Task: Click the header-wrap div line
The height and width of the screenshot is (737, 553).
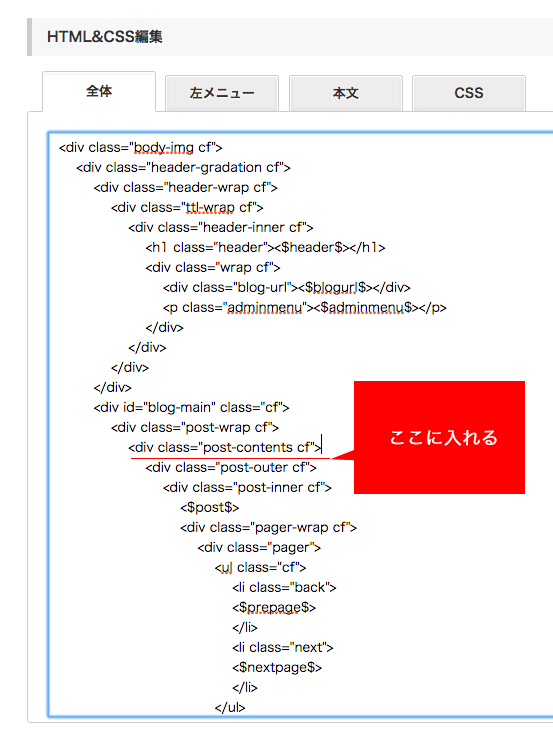Action: pos(186,188)
